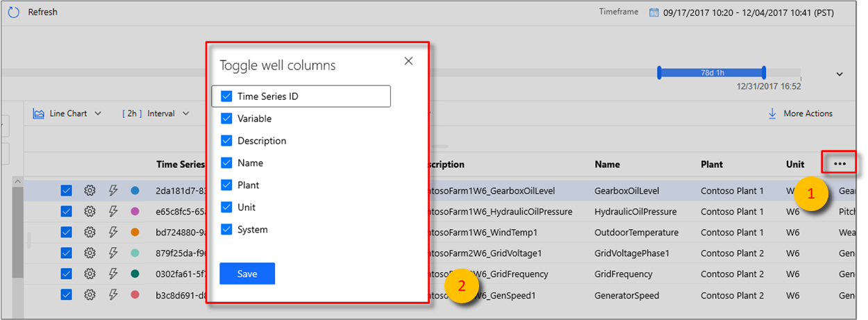The image size is (868, 320).
Task: Change blue color dot of GearboxOilLevel row
Action: click(135, 190)
